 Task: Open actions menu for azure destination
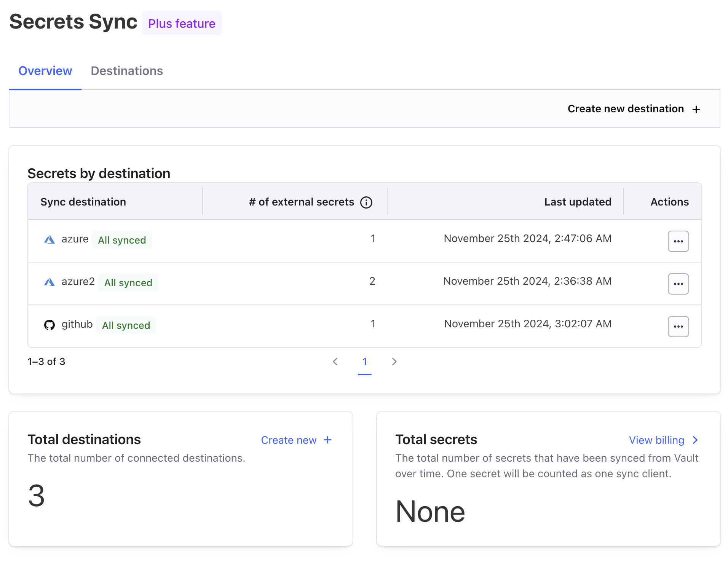pos(678,241)
